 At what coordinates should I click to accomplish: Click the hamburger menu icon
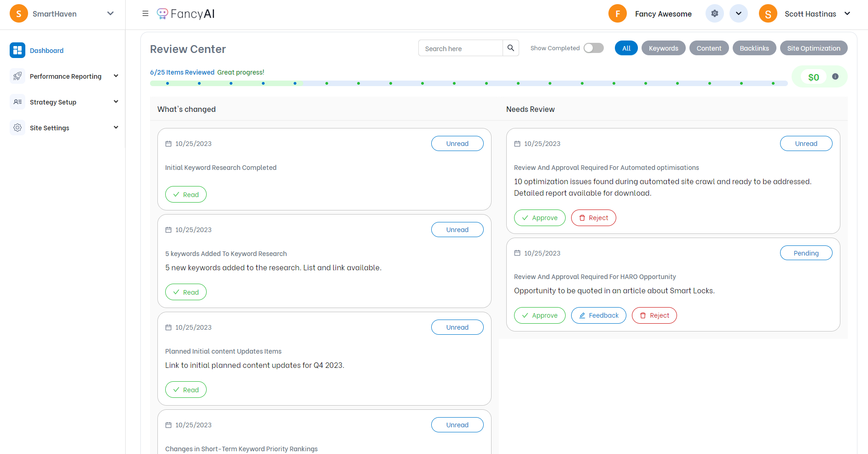pyautogui.click(x=145, y=14)
